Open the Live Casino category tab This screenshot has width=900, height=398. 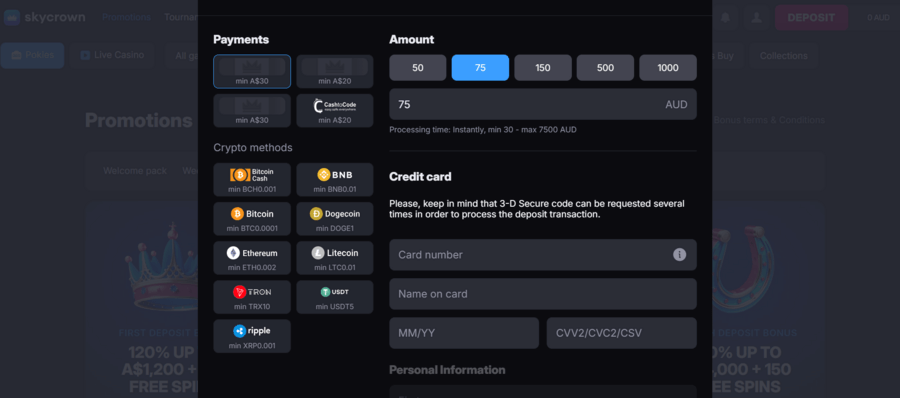112,55
